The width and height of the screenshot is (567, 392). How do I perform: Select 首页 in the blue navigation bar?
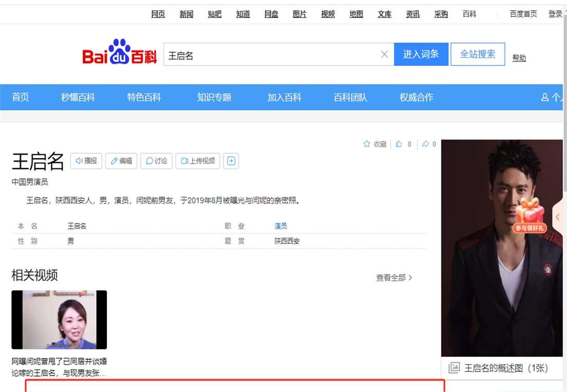tap(20, 97)
